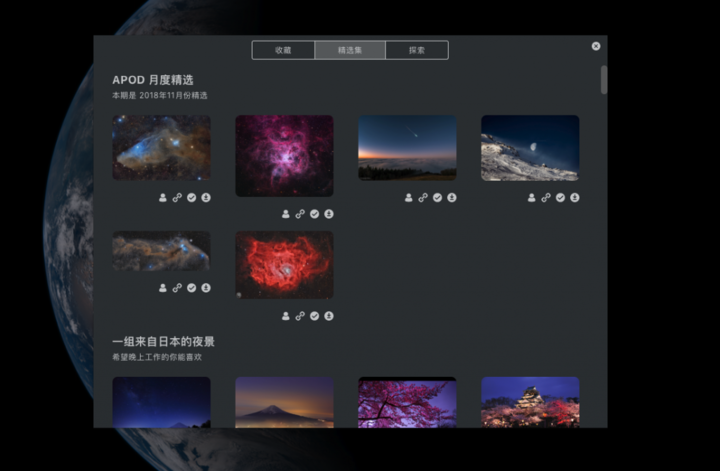The width and height of the screenshot is (720, 471).
Task: Open link icon under the brown dust cloud photo
Action: click(x=177, y=288)
